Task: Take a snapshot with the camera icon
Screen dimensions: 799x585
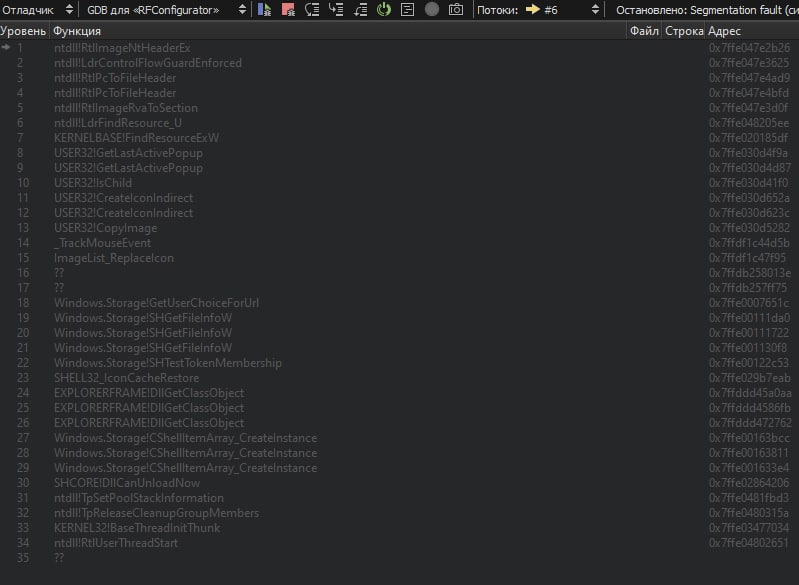Action: (456, 9)
